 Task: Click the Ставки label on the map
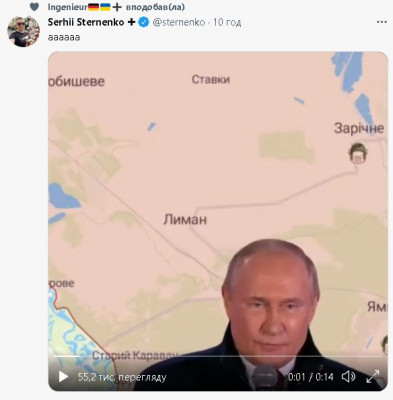211,79
